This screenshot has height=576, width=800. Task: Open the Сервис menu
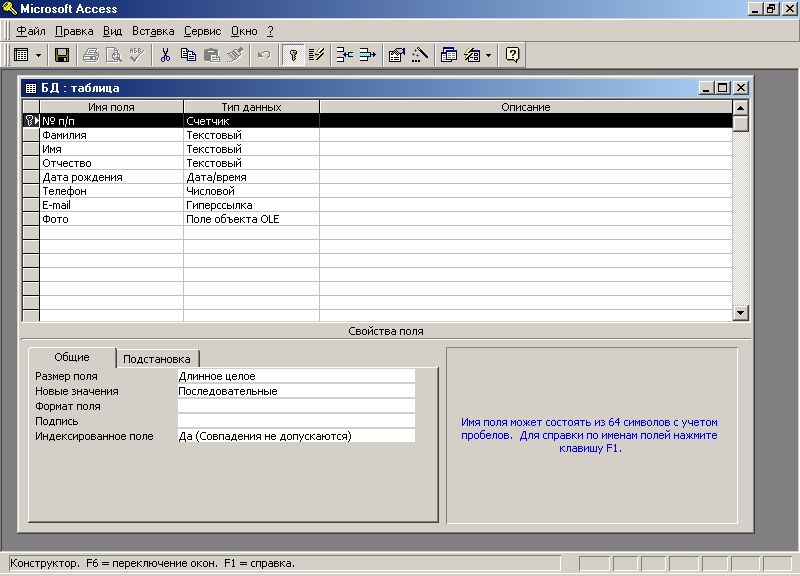tap(203, 31)
